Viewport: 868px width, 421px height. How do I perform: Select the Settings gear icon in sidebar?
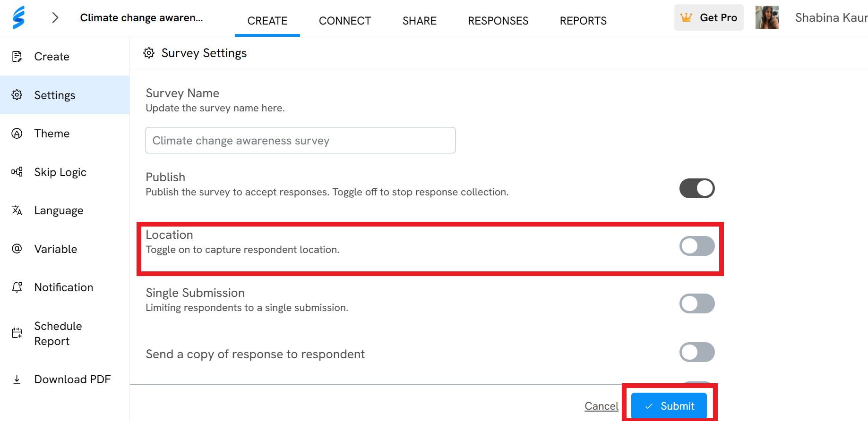(17, 95)
